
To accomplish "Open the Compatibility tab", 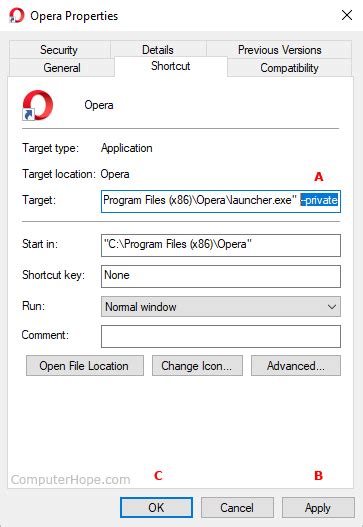I will (x=289, y=68).
